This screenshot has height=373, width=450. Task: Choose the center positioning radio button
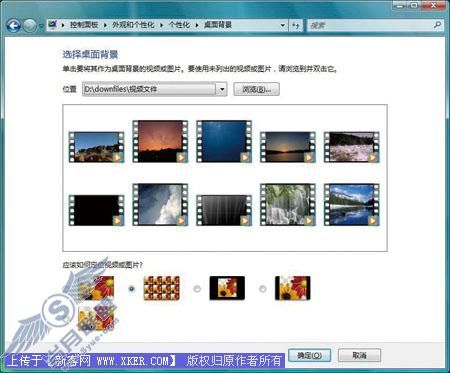(x=197, y=289)
